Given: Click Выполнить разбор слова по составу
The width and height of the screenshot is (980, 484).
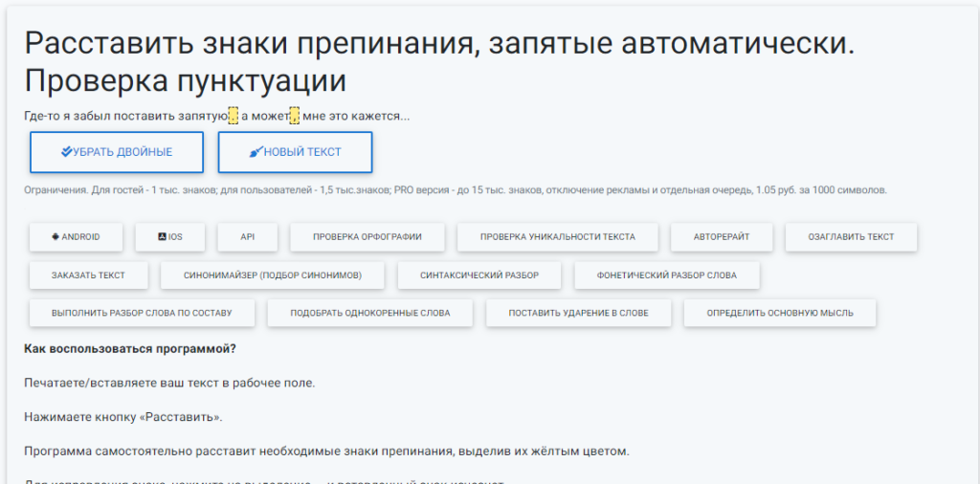Looking at the screenshot, I should pos(142,313).
